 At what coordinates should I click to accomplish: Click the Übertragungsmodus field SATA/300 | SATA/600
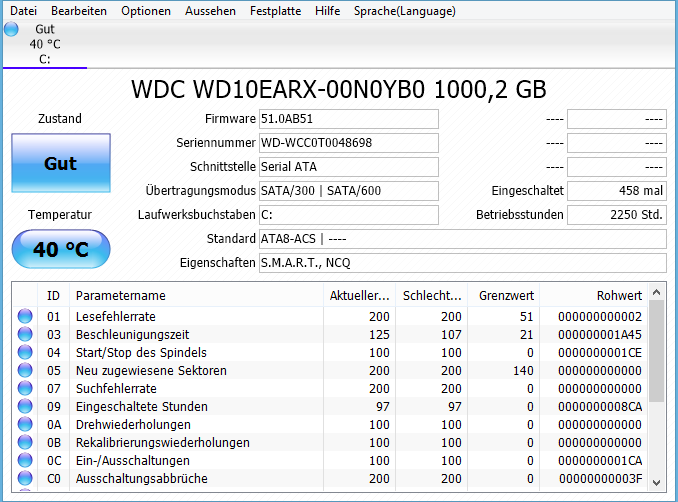(x=349, y=191)
